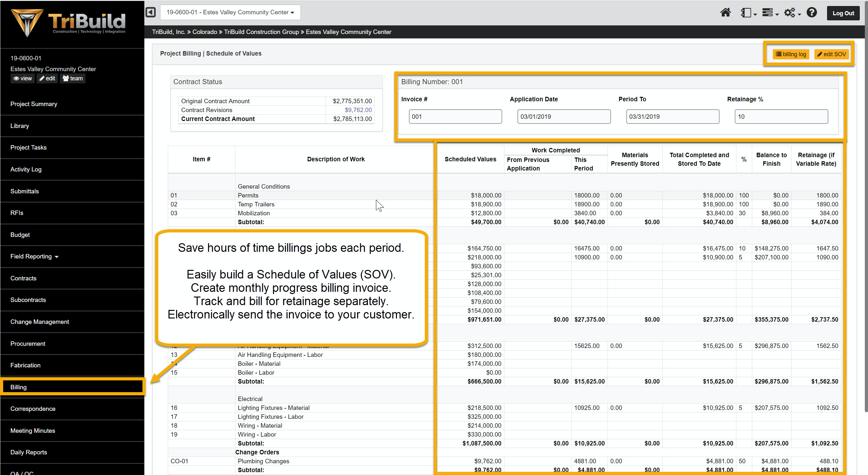Click the edit pencil button under the project name
Image resolution: width=868 pixels, height=475 pixels.
click(x=47, y=78)
